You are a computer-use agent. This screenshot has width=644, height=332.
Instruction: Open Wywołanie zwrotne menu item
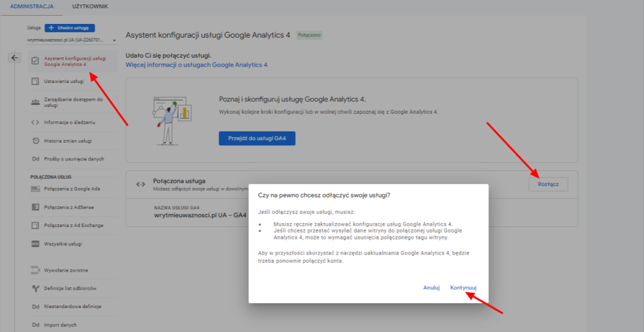pyautogui.click(x=66, y=270)
